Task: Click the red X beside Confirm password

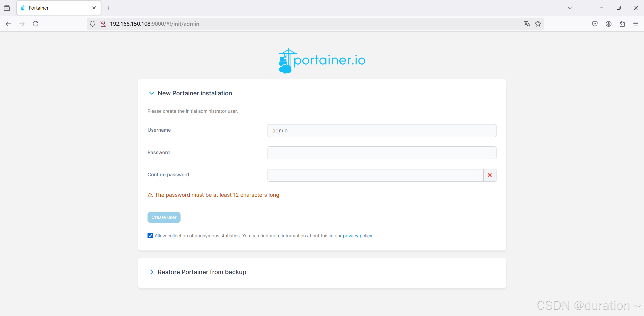Action: pos(490,175)
